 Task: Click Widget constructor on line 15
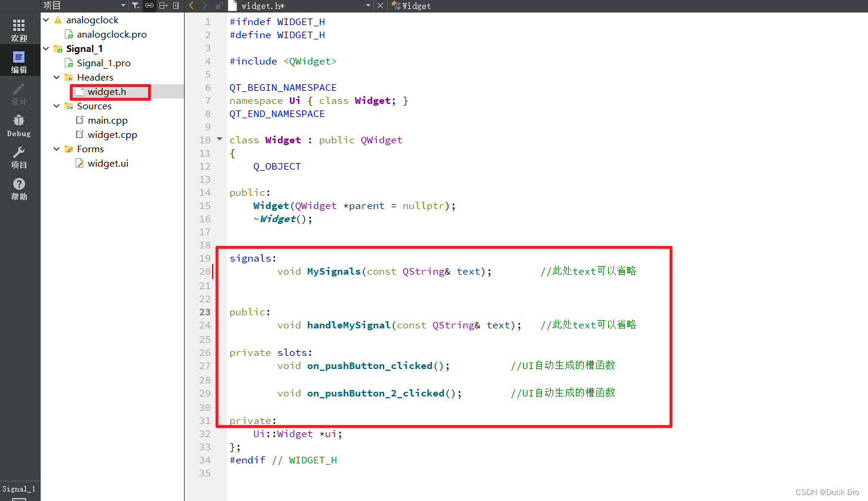tap(271, 205)
